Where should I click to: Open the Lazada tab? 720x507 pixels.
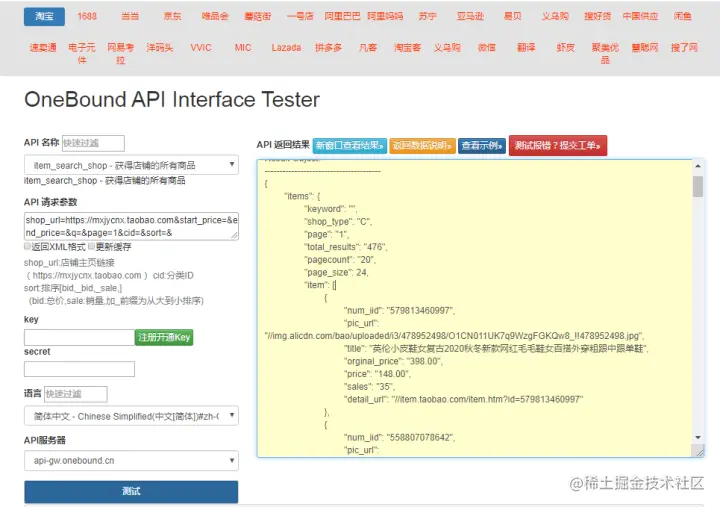286,48
